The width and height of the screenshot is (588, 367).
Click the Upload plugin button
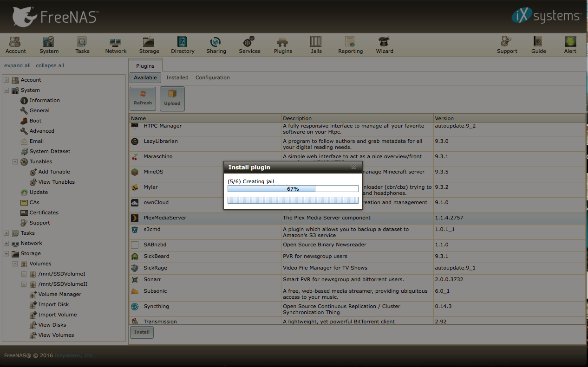click(172, 99)
